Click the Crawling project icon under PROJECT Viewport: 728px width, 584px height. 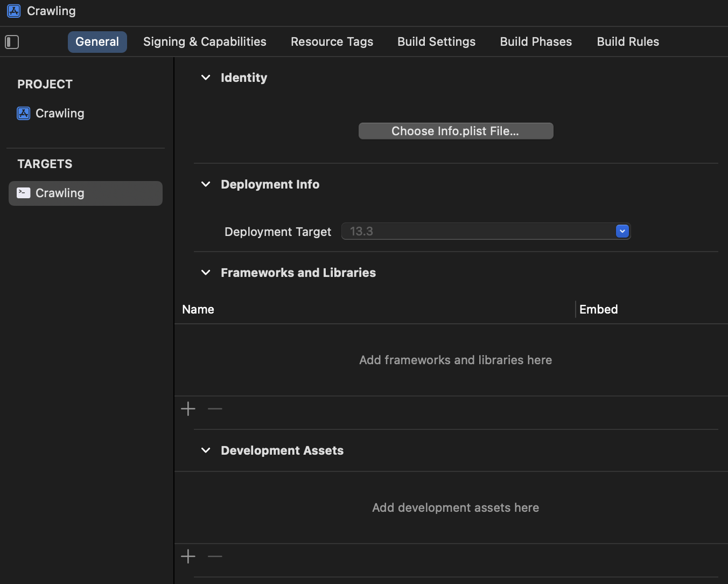click(24, 113)
